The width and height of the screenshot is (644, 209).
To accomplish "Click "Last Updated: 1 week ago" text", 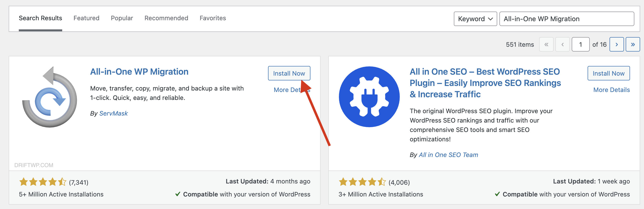I will tap(591, 181).
